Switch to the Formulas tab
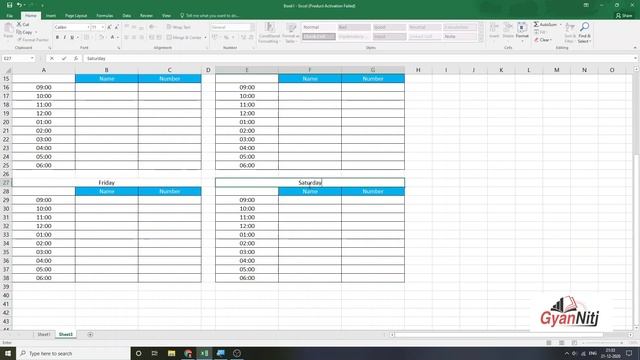This screenshot has height=360, width=640. click(x=104, y=16)
